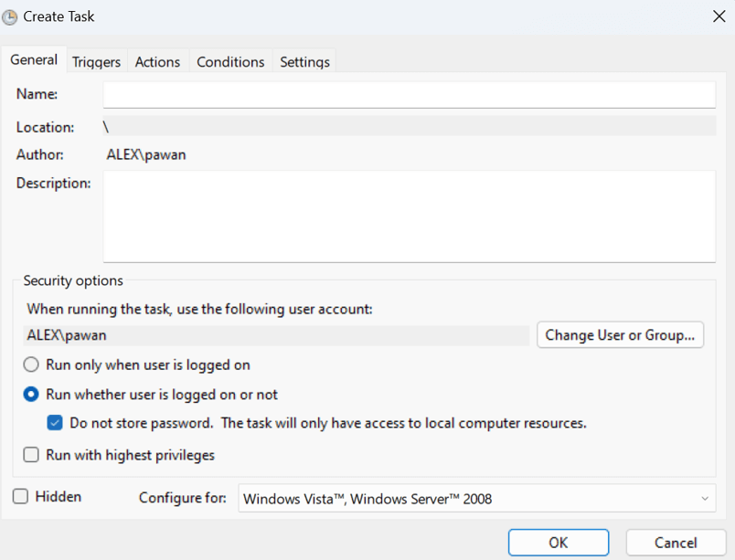Screen dimensions: 735x560
Task: Click into the Name text field
Action: (409, 95)
